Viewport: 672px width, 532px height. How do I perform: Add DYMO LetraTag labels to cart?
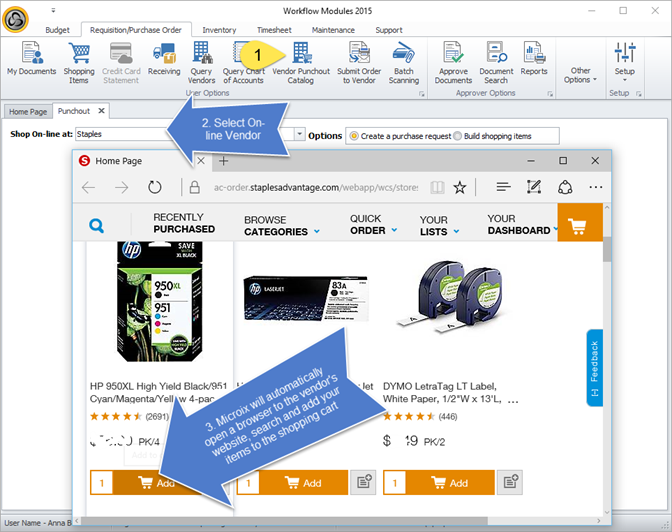tap(438, 482)
